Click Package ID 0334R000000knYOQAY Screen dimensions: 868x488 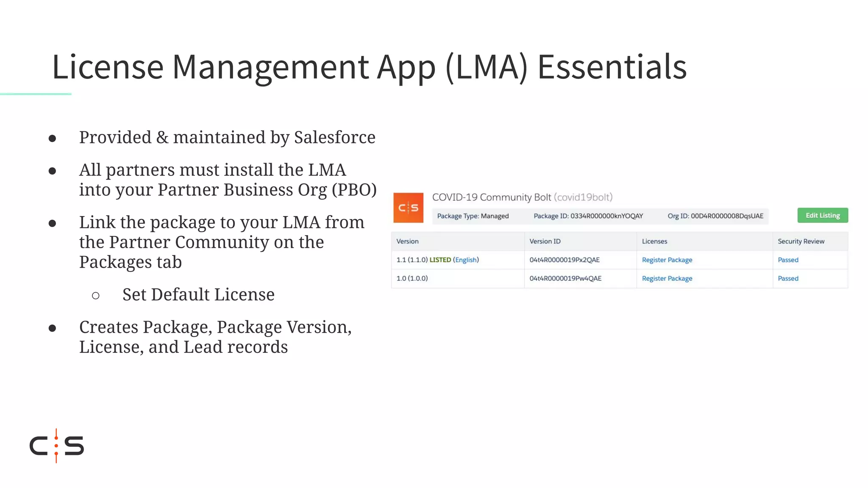[x=588, y=216]
